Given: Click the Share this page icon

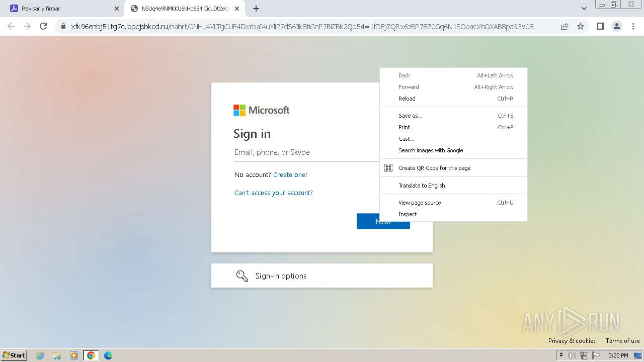Looking at the screenshot, I should tap(565, 26).
